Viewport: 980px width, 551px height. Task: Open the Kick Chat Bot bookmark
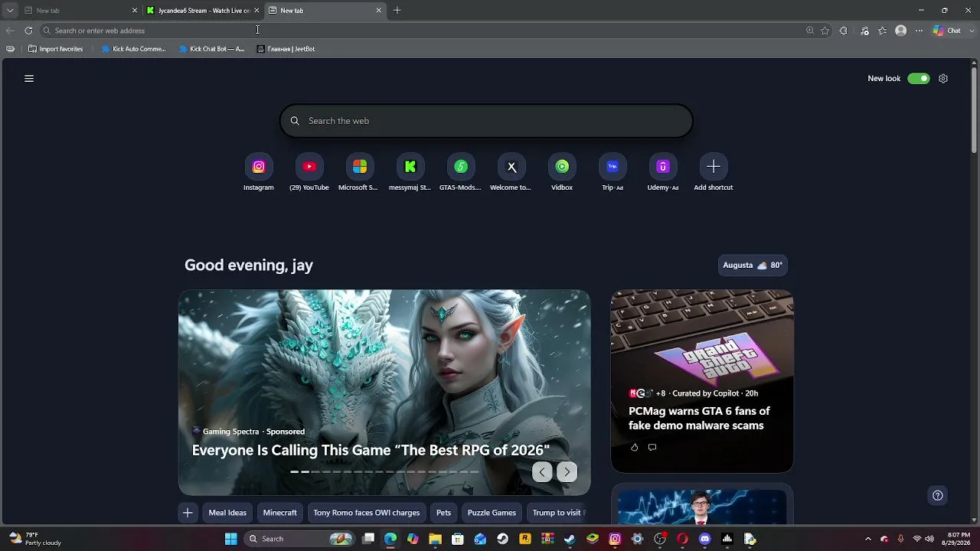211,49
